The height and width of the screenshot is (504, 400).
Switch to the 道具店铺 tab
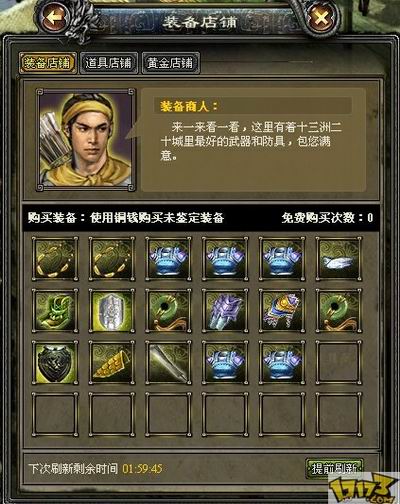(x=109, y=63)
